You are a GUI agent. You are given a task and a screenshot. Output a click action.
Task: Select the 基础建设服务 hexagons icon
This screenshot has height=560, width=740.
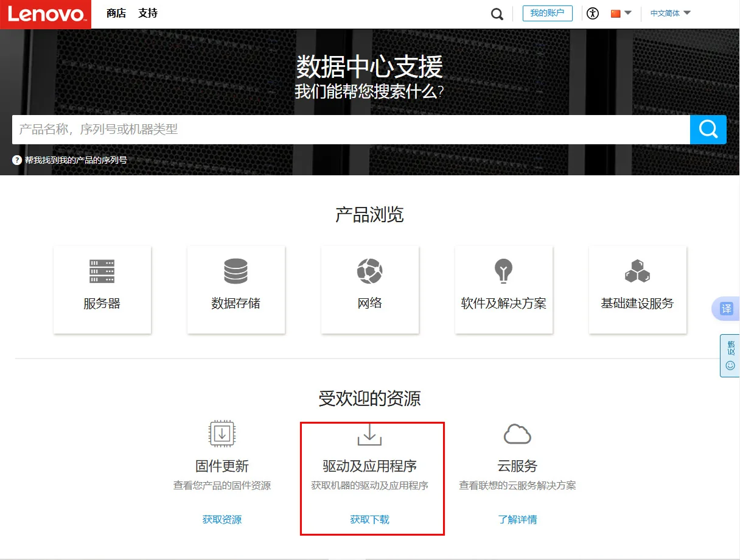coord(637,271)
